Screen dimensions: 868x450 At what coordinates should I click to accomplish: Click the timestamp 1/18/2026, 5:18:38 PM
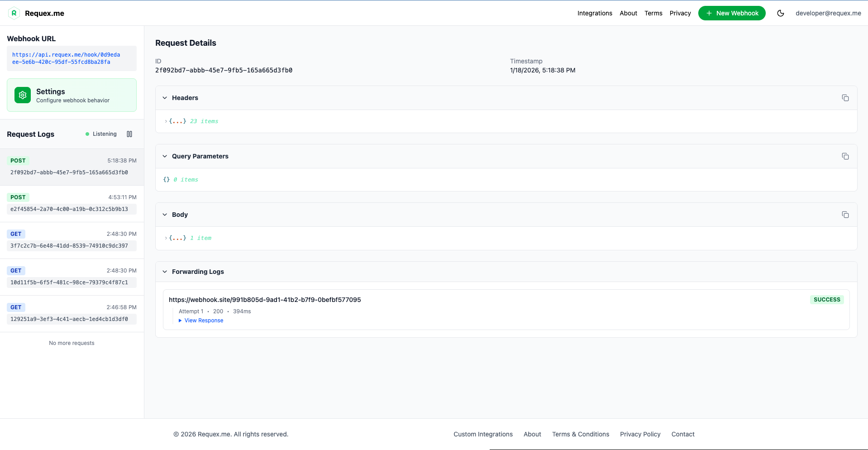click(x=543, y=70)
